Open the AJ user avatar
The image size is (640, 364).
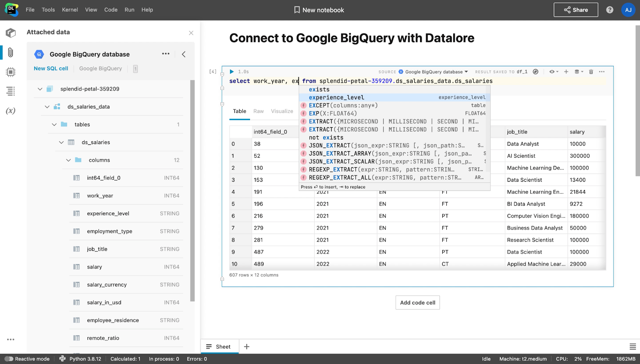pos(628,10)
